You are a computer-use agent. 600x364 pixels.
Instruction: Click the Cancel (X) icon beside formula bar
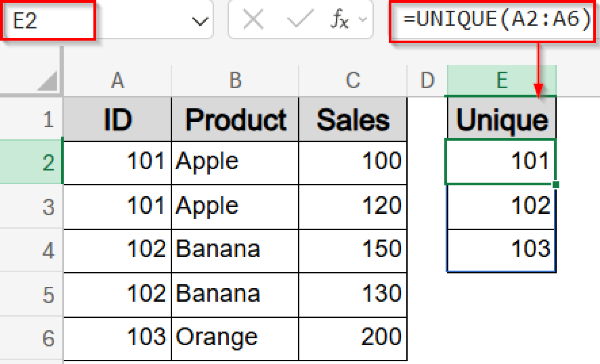pyautogui.click(x=253, y=20)
